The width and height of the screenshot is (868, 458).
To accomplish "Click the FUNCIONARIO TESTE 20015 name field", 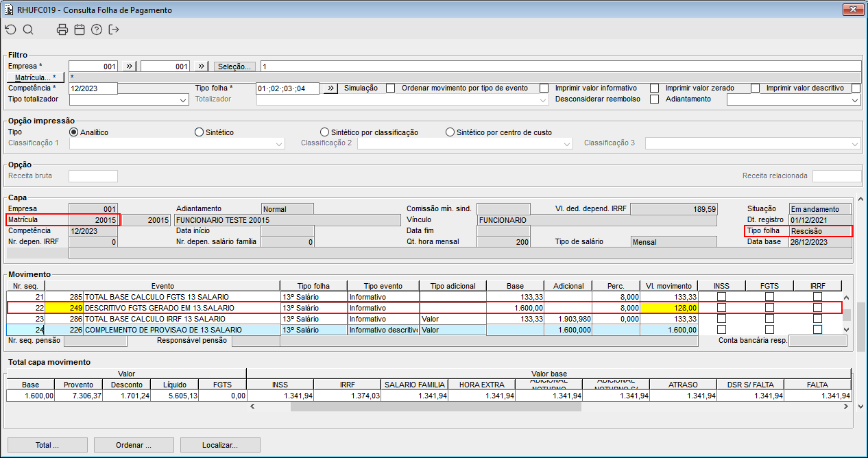I will (287, 220).
